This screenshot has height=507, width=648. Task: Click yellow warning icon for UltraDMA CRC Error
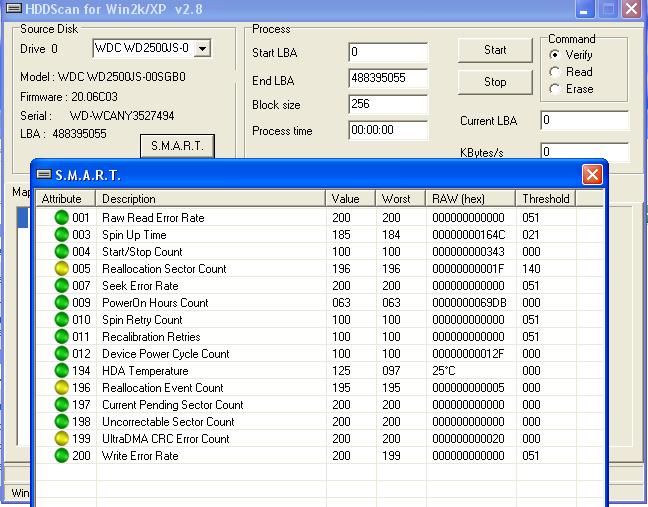pyautogui.click(x=62, y=438)
